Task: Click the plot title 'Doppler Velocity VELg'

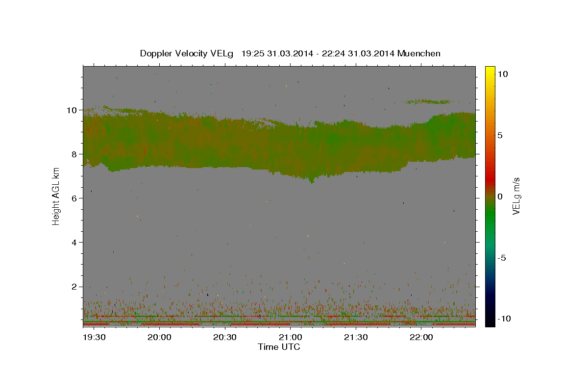Action: point(187,53)
